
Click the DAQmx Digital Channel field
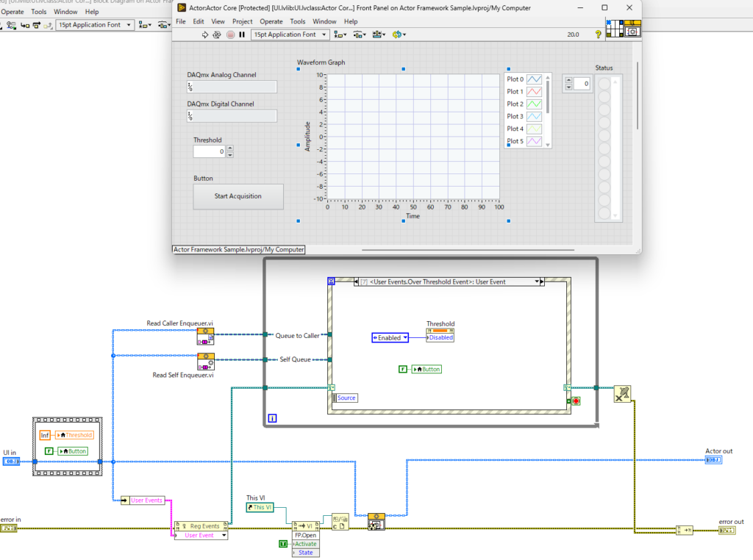click(232, 116)
